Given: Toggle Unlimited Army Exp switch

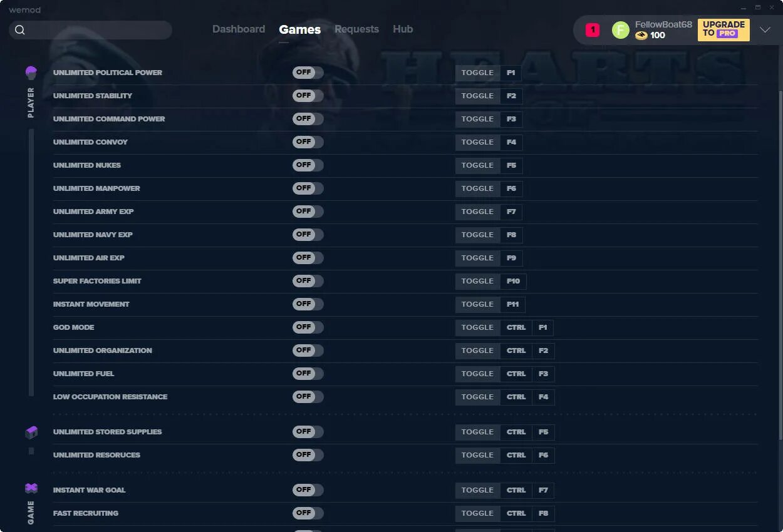Looking at the screenshot, I should click(308, 212).
